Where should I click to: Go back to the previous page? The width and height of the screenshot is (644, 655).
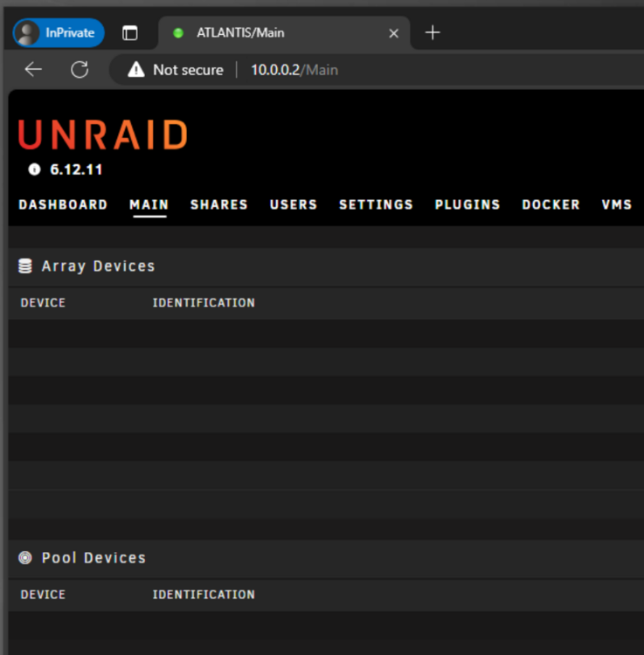(x=33, y=69)
